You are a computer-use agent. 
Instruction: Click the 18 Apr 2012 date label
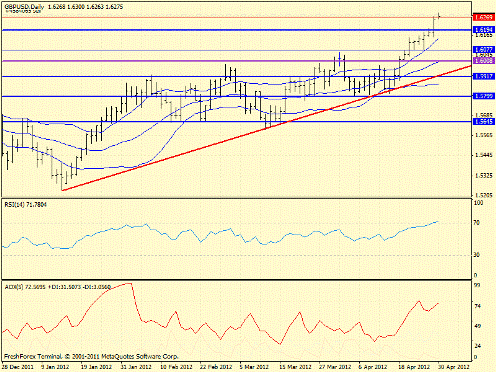414,367
